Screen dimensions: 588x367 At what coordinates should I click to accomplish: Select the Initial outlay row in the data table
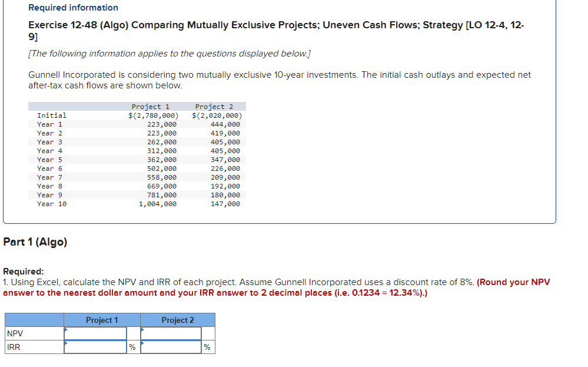tap(135, 115)
